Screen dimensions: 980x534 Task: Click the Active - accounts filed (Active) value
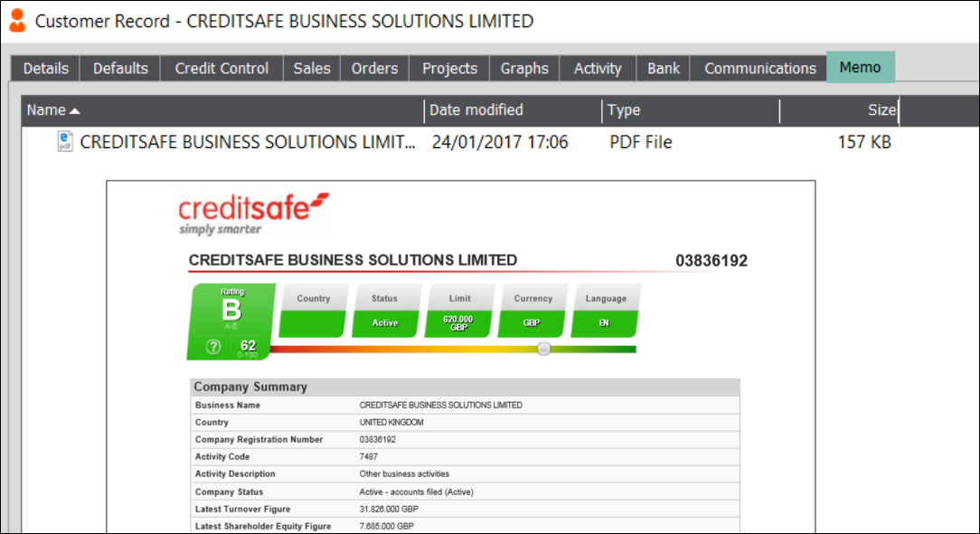click(416, 492)
